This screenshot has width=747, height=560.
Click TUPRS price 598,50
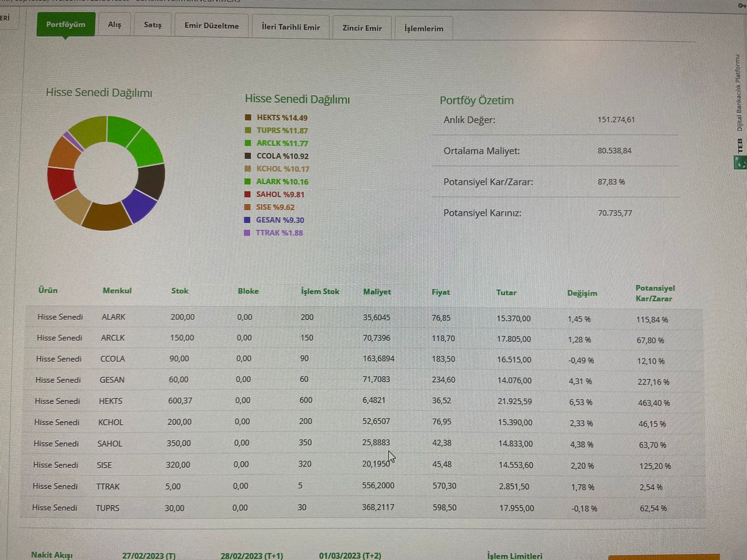click(x=444, y=508)
